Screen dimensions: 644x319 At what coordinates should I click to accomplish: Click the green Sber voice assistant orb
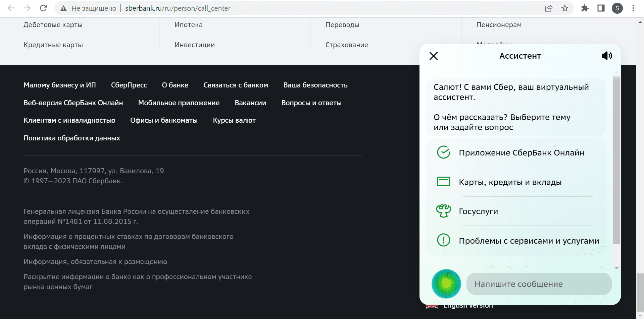446,284
